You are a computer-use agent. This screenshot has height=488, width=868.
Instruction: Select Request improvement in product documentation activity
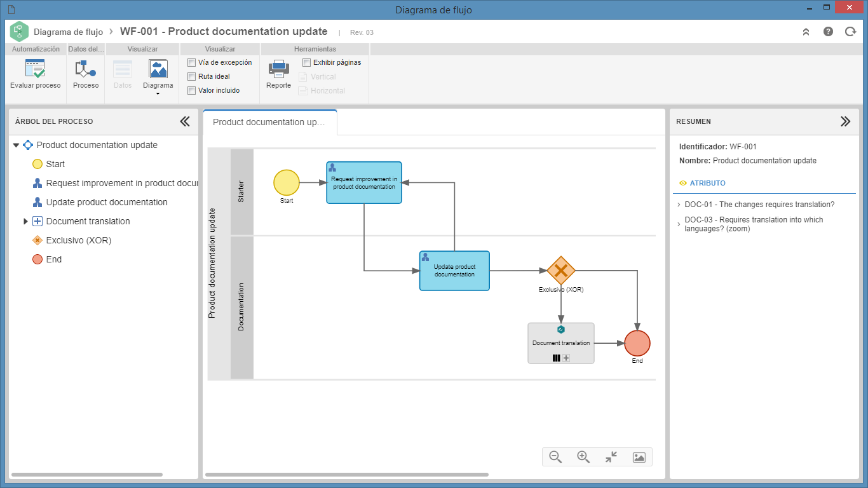[x=364, y=182]
